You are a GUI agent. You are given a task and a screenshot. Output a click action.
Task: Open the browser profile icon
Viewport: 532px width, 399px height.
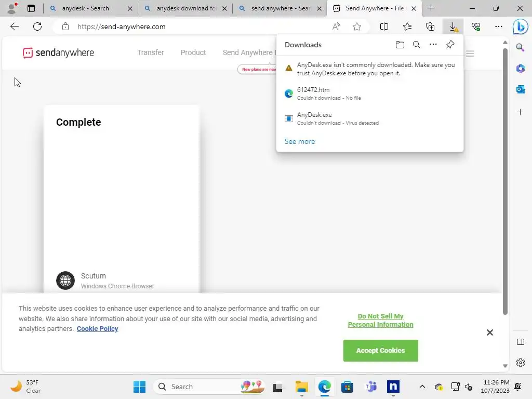pyautogui.click(x=12, y=8)
